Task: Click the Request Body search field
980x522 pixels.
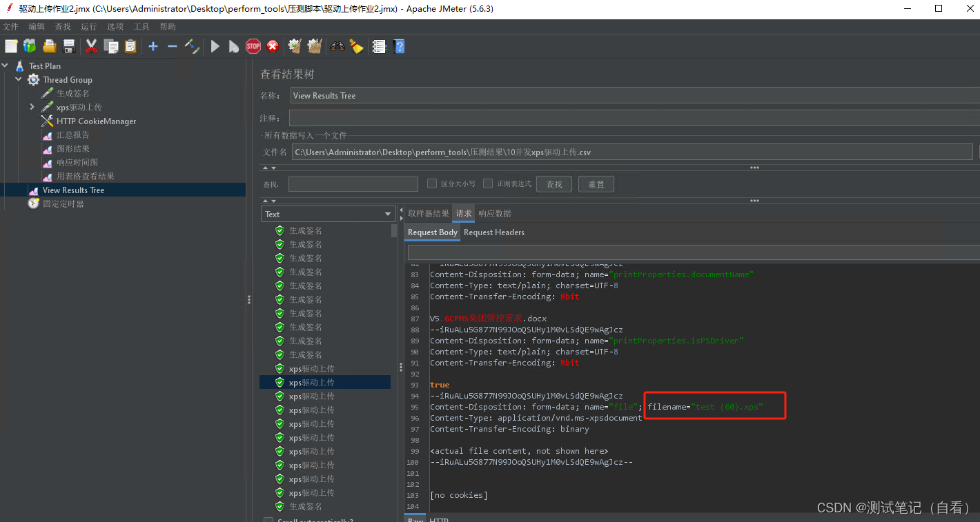Action: 694,252
